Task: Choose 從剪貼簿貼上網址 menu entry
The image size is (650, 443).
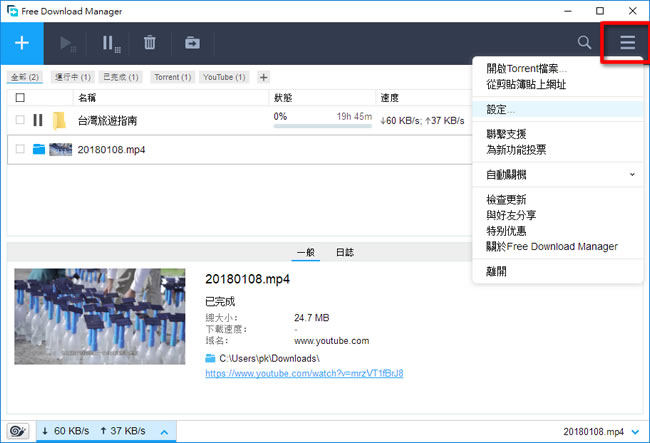Action: pyautogui.click(x=558, y=85)
